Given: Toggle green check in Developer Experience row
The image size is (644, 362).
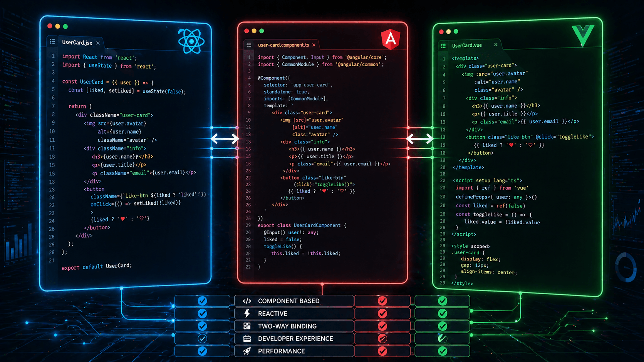Looking at the screenshot, I should coord(443,339).
